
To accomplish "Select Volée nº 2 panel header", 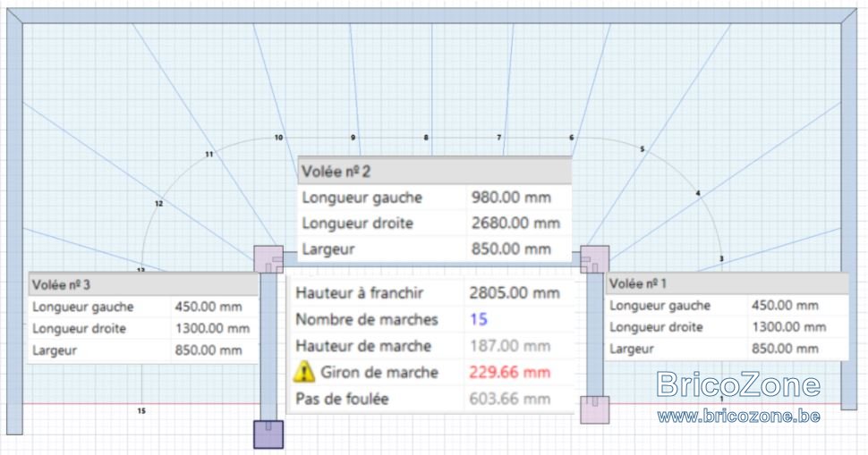I will (435, 172).
